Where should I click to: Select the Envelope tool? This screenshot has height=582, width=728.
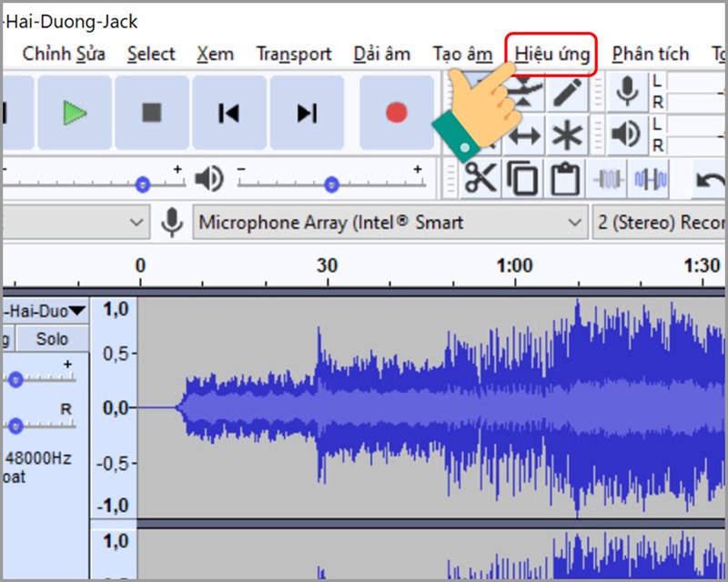pyautogui.click(x=524, y=91)
